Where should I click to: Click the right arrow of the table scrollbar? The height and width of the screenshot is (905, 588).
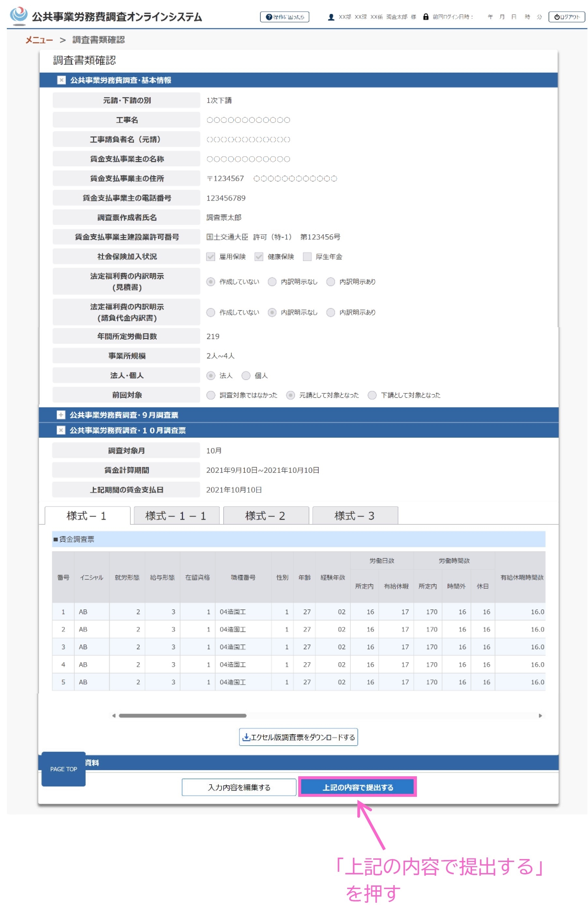pyautogui.click(x=540, y=715)
